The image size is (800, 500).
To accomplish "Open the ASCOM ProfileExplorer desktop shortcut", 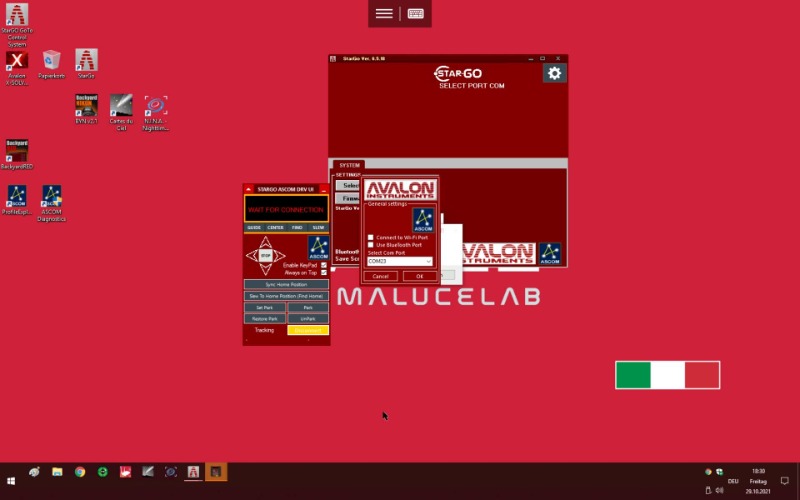I will pyautogui.click(x=17, y=200).
